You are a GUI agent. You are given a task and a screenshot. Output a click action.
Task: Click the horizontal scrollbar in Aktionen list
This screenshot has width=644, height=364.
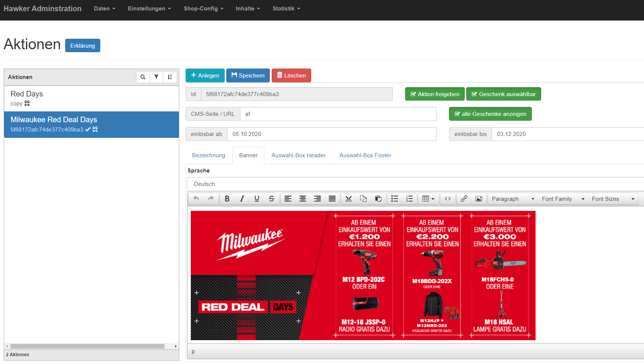[x=87, y=346]
